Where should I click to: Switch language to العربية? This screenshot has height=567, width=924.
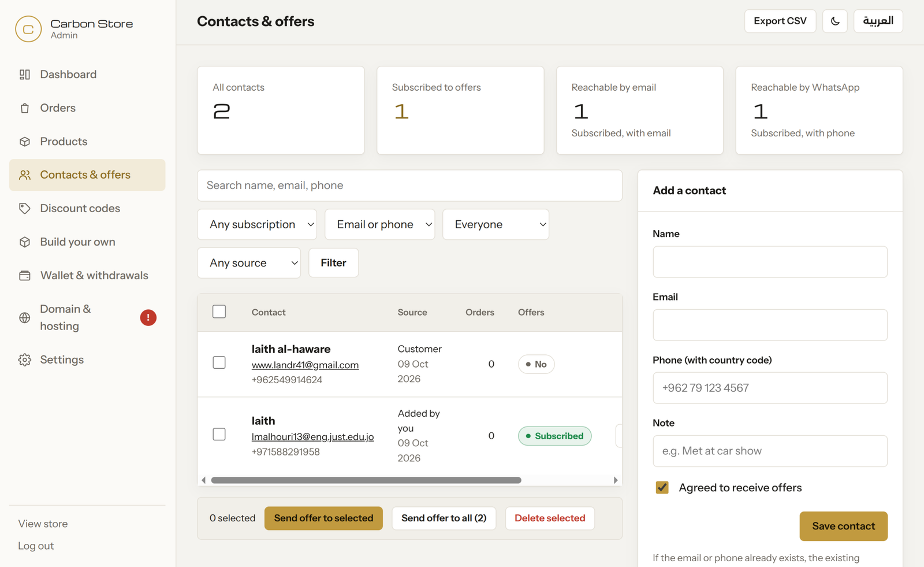pyautogui.click(x=878, y=21)
